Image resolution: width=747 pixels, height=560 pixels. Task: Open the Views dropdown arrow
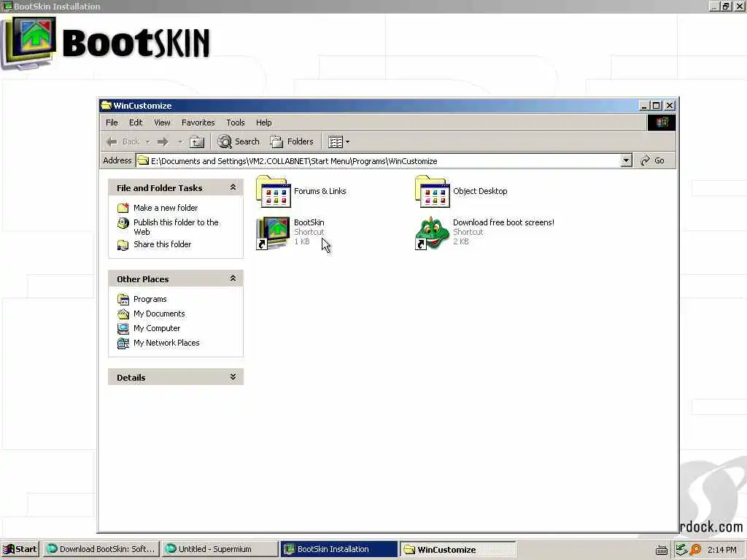[x=347, y=142]
